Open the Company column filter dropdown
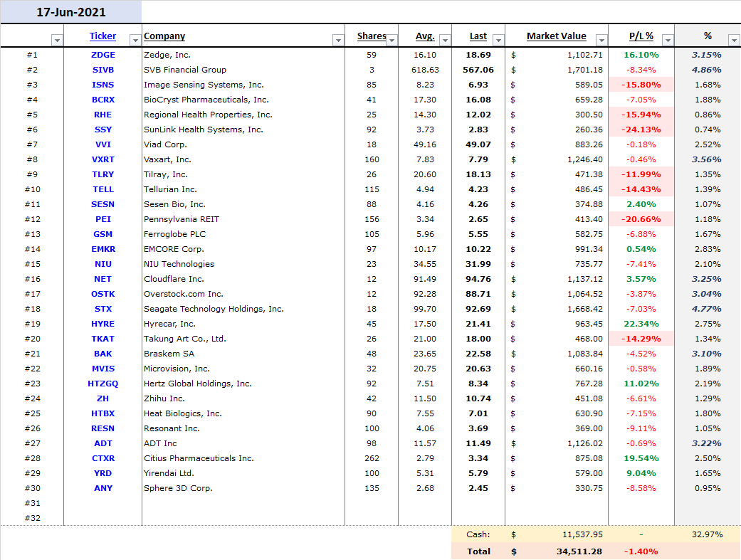 pyautogui.click(x=338, y=40)
